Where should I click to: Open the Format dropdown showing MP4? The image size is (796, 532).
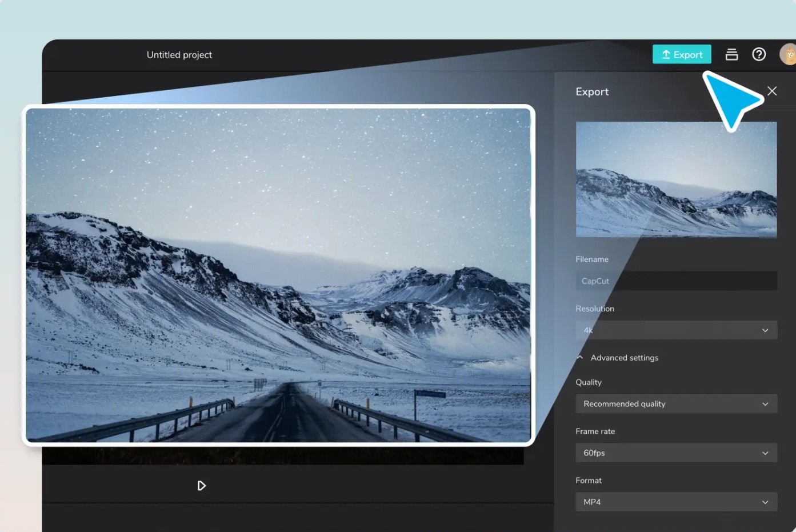tap(676, 502)
